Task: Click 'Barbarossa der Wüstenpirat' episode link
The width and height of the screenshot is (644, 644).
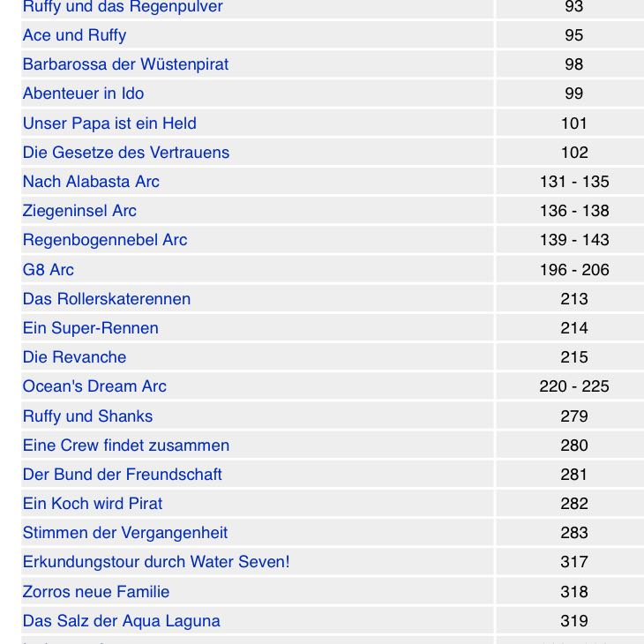Action: (125, 64)
